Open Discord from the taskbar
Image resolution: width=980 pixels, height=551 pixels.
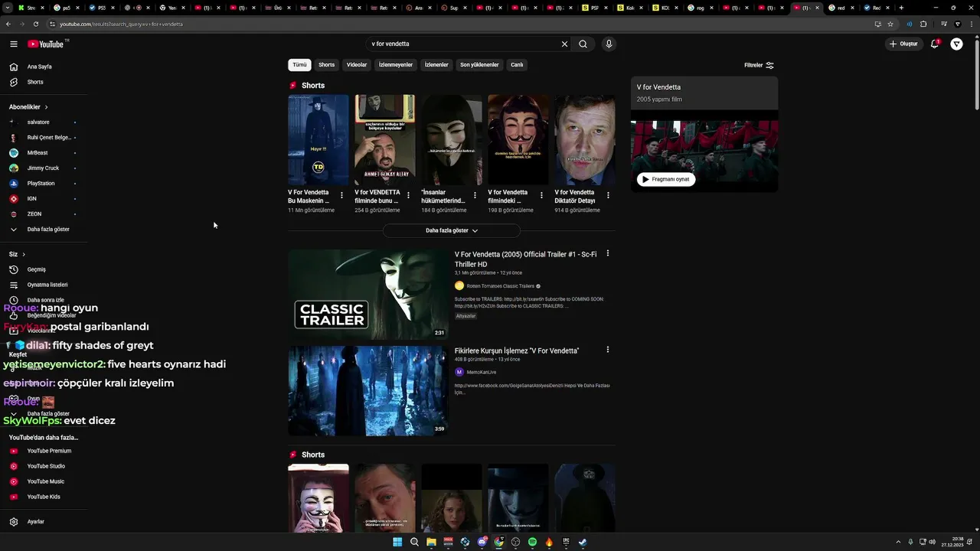(482, 542)
